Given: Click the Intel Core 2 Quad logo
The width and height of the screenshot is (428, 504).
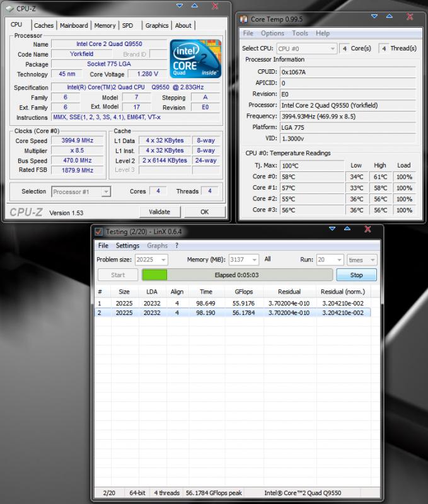Looking at the screenshot, I should [x=195, y=59].
